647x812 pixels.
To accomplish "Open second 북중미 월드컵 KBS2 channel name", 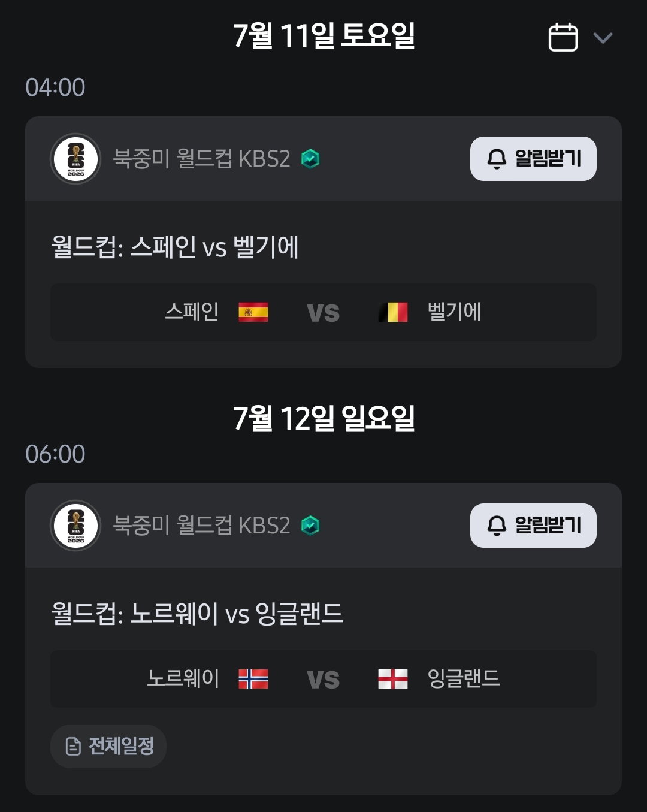I will coord(202,526).
